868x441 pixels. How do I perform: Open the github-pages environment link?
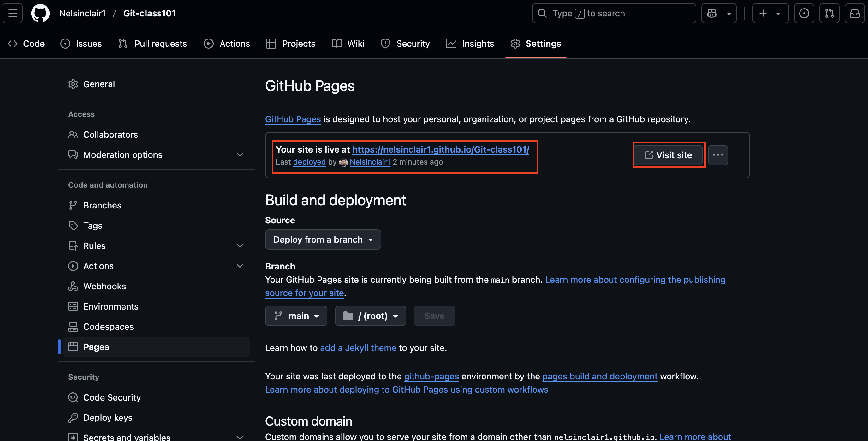click(x=431, y=376)
